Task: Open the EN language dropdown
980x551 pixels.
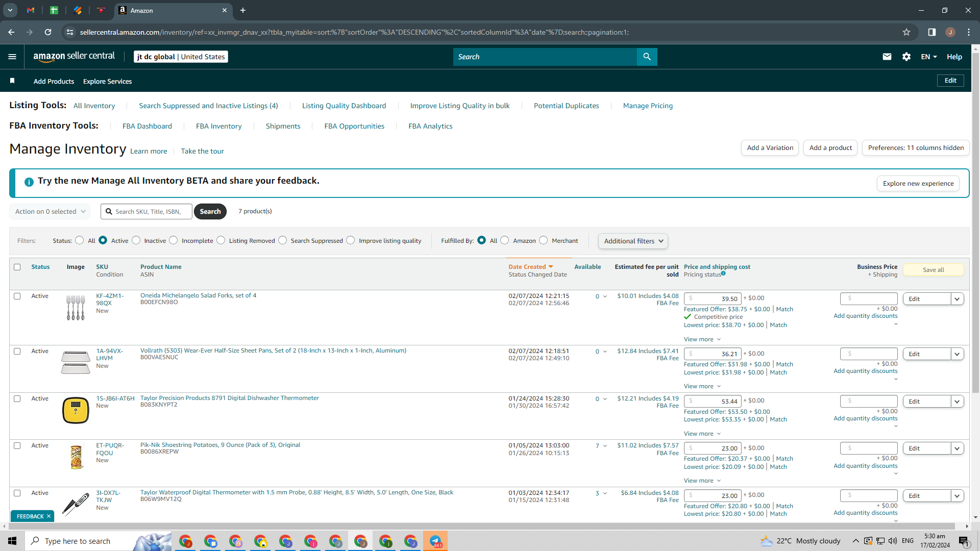Action: pos(929,57)
